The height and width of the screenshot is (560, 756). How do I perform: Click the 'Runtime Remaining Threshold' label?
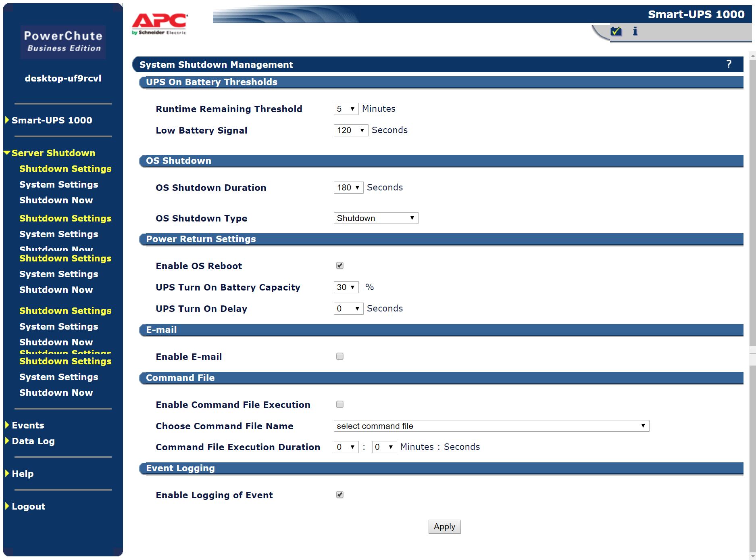[229, 109]
